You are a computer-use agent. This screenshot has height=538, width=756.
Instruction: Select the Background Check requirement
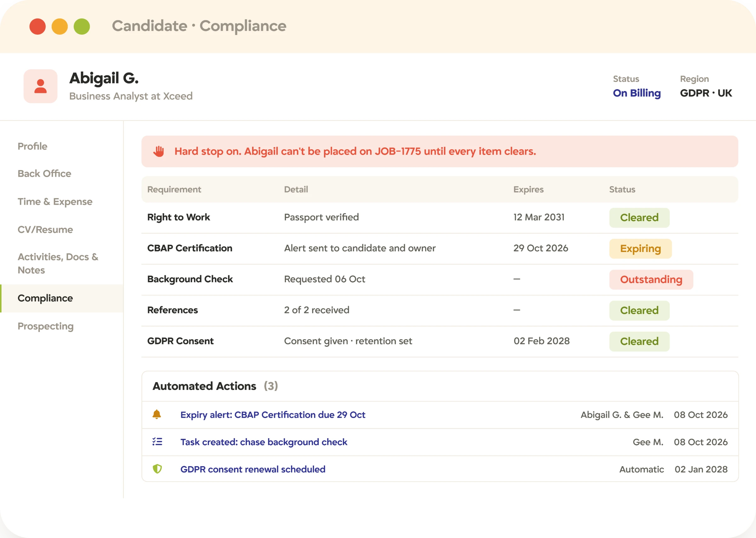[x=190, y=279]
